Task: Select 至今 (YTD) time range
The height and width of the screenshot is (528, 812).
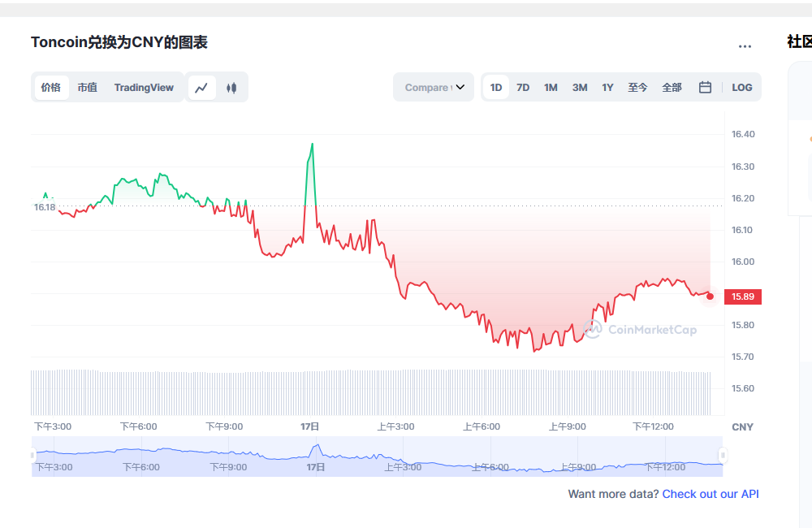Action: (637, 87)
